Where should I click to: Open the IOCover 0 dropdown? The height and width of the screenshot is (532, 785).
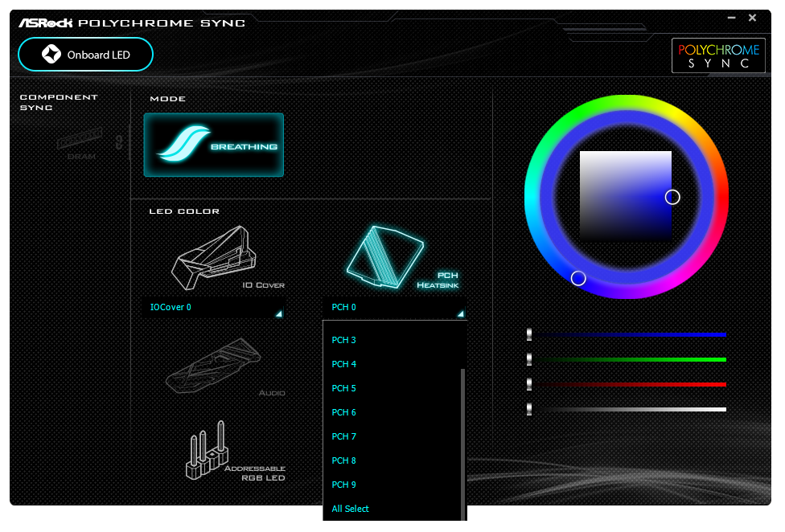(x=214, y=308)
